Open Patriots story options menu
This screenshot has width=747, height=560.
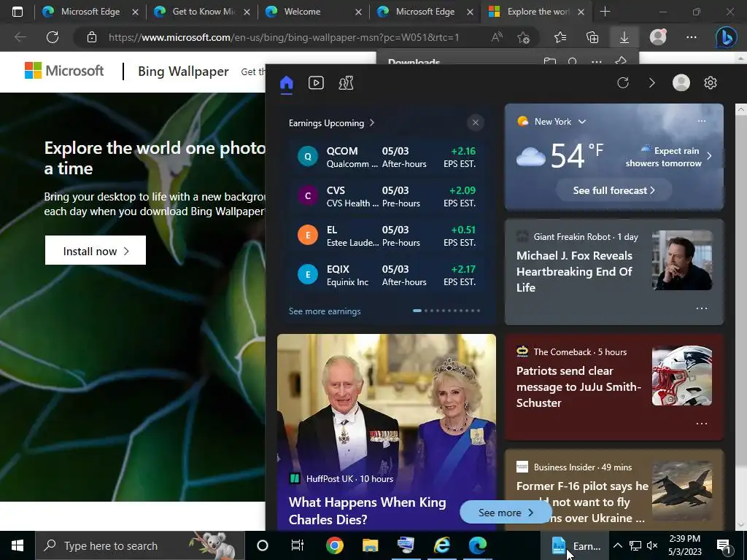[702, 424]
